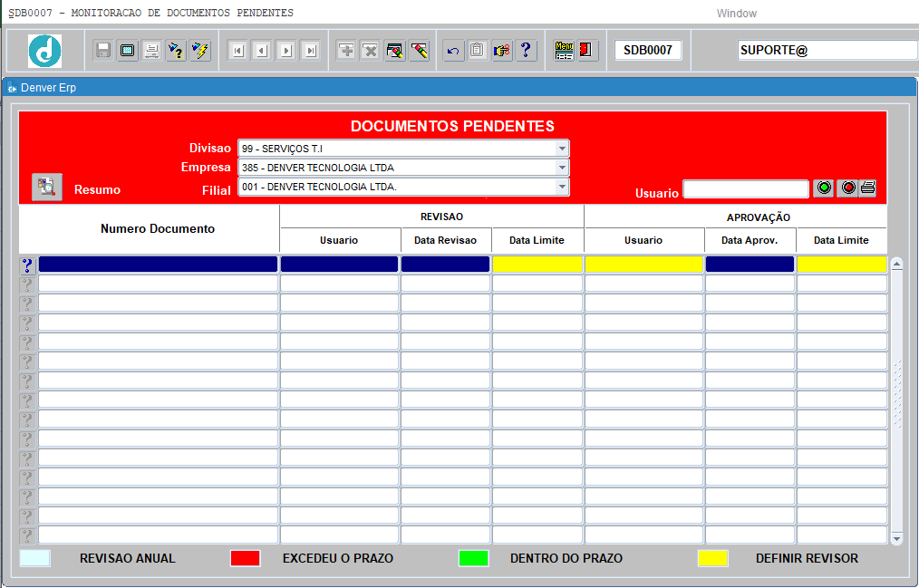This screenshot has width=919, height=588.
Task: Click the EXCEDEU O PRAZO red swatch
Action: tap(246, 558)
